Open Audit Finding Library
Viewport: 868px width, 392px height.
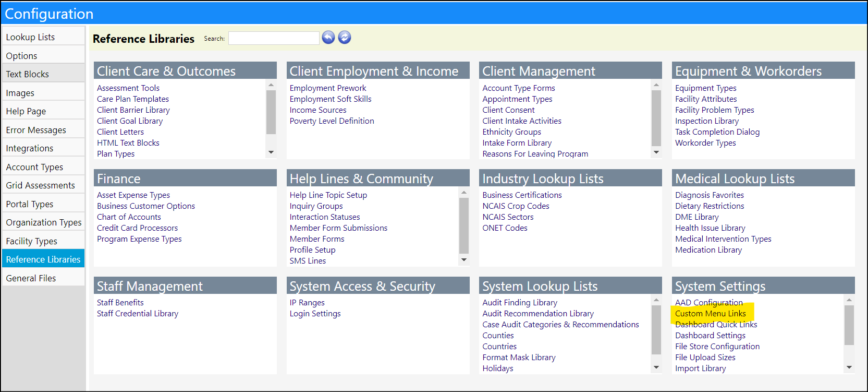click(x=520, y=303)
